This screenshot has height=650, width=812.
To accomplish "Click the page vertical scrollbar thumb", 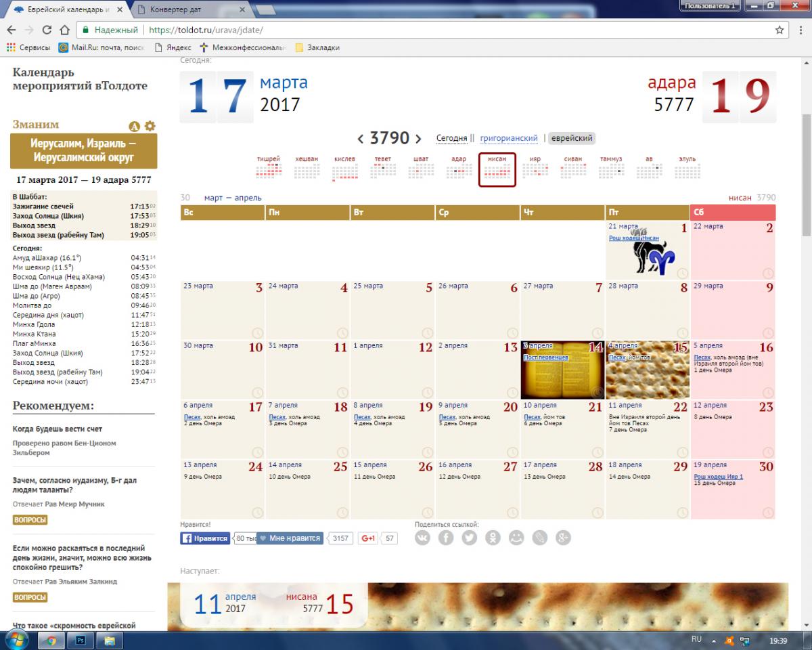I will pos(806,176).
